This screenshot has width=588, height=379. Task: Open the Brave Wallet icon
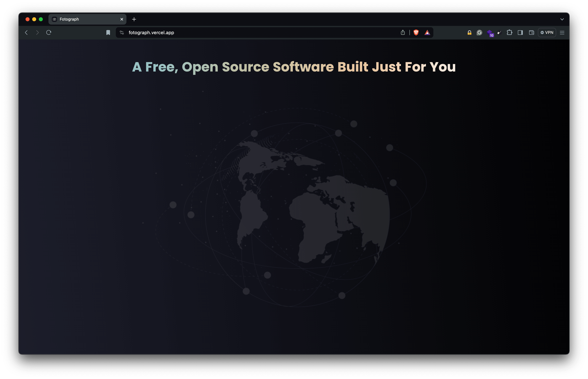(531, 33)
